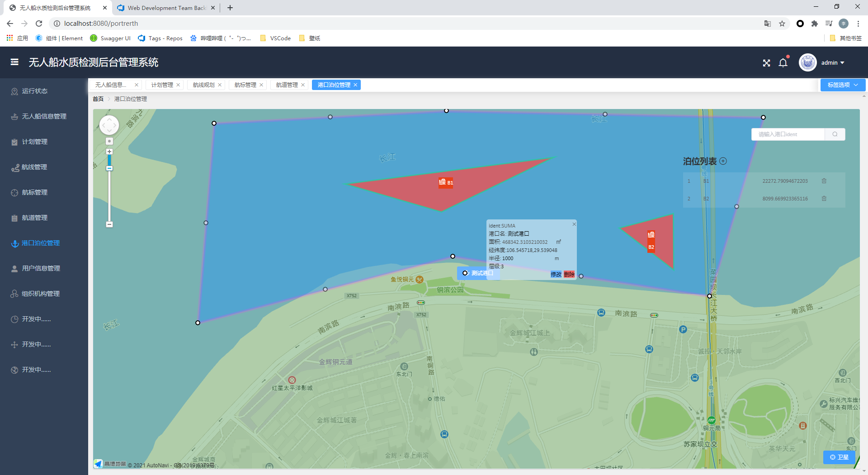Close the 无人船信息 tab
Screen dimensions: 868x475
coord(137,85)
